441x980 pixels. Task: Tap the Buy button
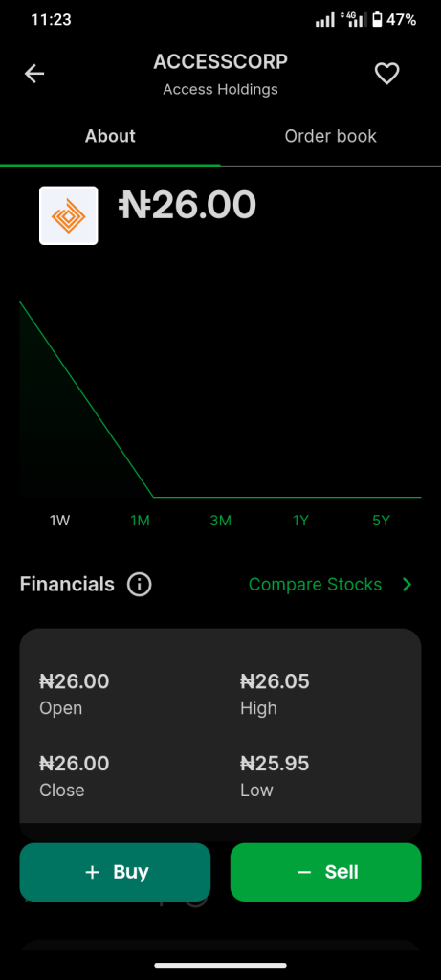[115, 872]
